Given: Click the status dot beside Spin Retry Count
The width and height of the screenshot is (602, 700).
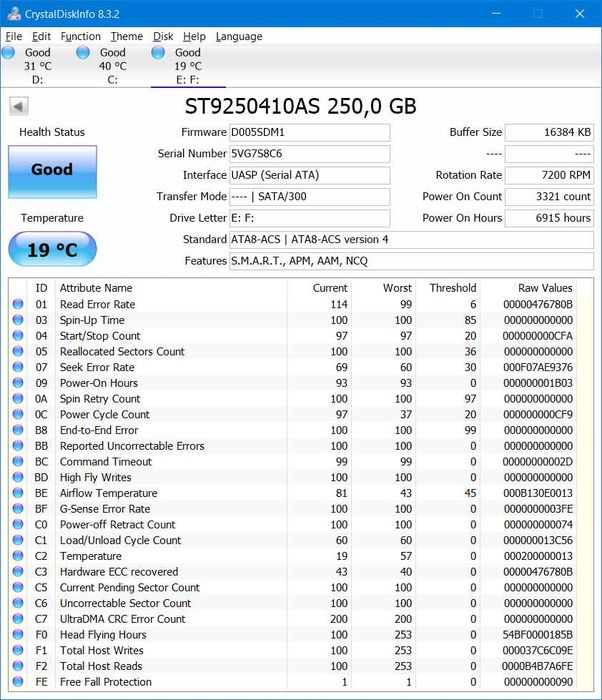Looking at the screenshot, I should [x=18, y=398].
